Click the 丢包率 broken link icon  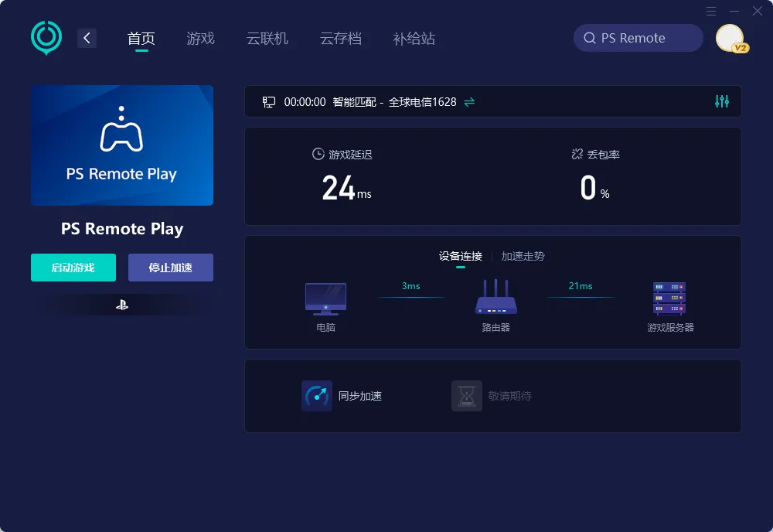[x=577, y=154]
